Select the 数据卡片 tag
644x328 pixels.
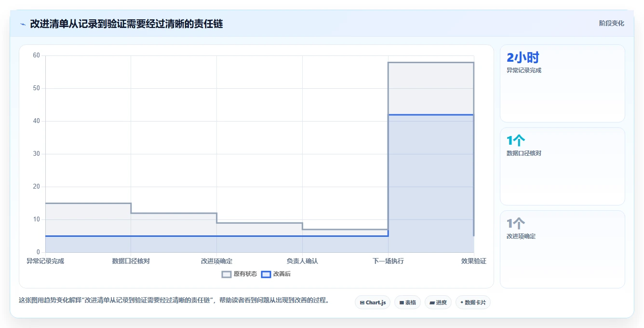473,302
